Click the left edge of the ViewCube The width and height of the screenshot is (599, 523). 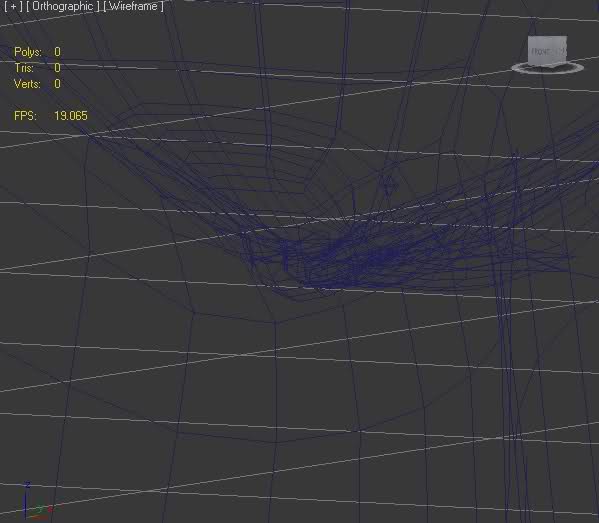click(x=529, y=50)
